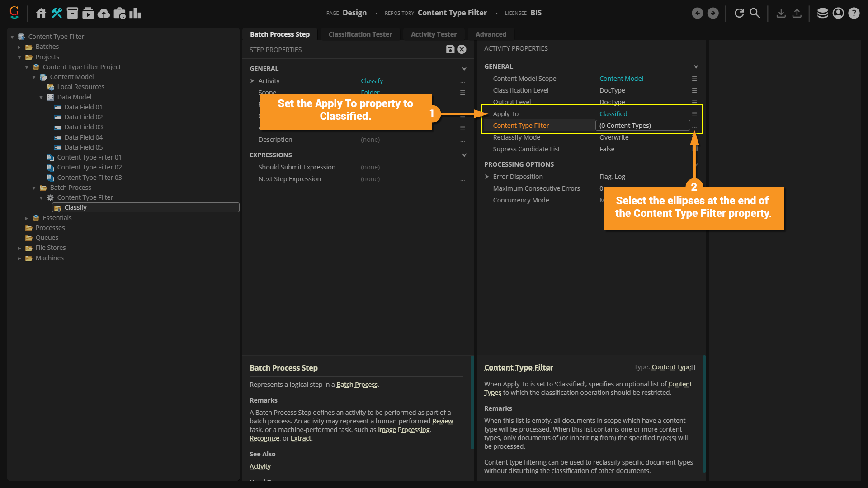The width and height of the screenshot is (868, 488).
Task: Open the Tasks play-stack icon
Action: (88, 13)
